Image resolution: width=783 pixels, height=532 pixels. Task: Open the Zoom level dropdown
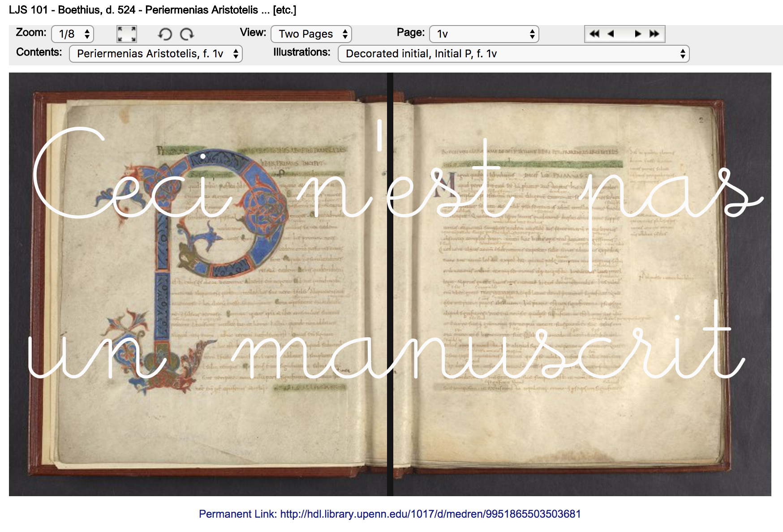pos(73,34)
